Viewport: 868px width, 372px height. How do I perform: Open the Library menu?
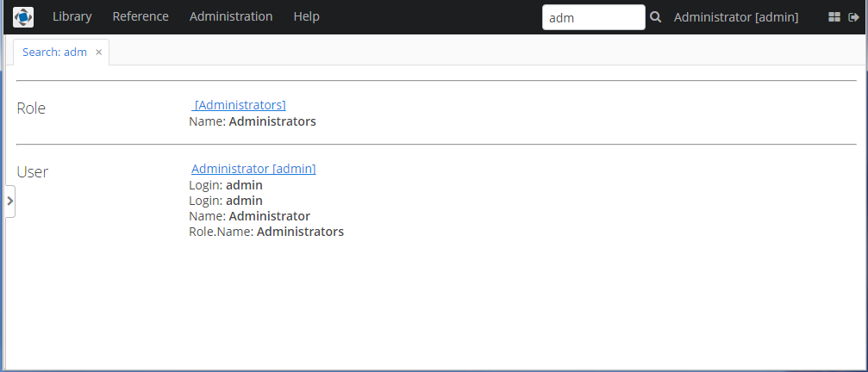72,17
